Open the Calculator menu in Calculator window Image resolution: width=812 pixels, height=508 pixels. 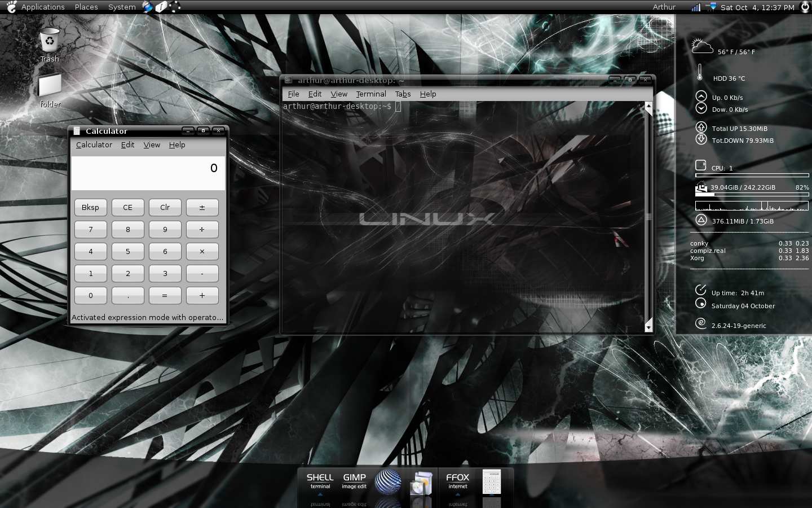[x=94, y=144]
